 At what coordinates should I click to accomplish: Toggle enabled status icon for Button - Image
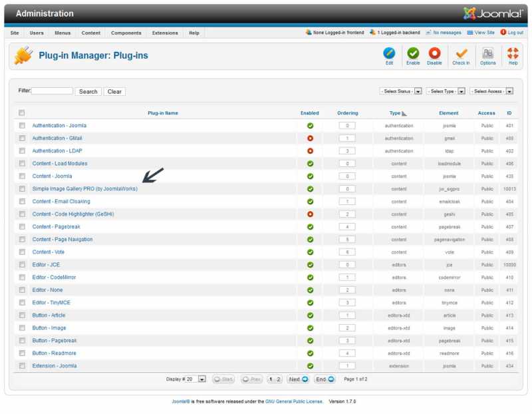(x=310, y=328)
